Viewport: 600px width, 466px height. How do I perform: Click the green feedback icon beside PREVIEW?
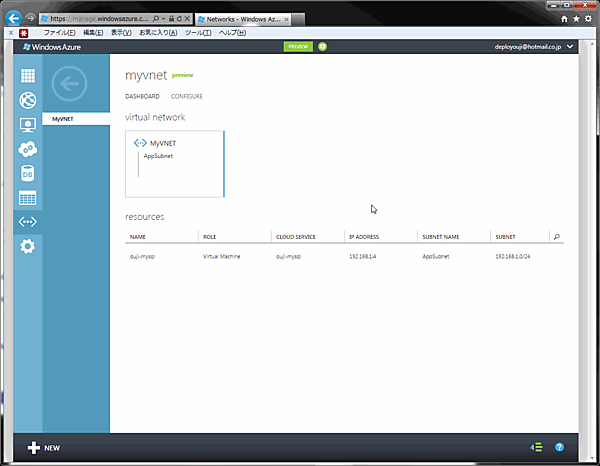coord(322,47)
